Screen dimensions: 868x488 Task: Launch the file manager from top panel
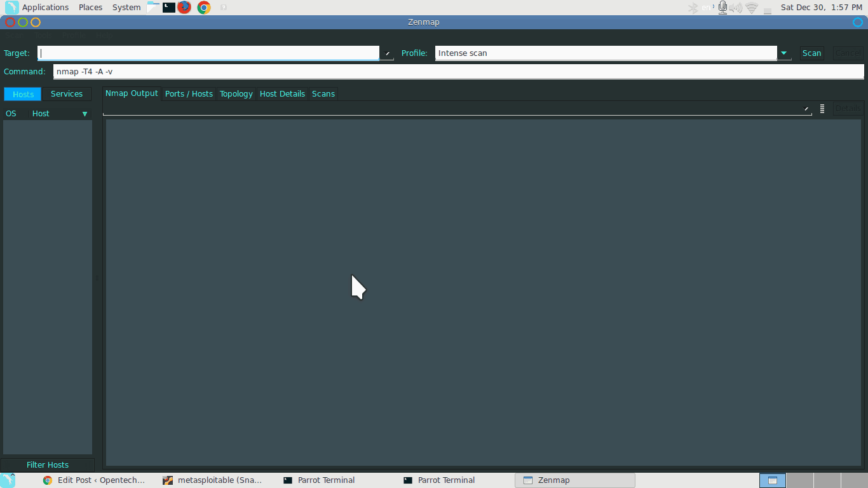click(153, 8)
